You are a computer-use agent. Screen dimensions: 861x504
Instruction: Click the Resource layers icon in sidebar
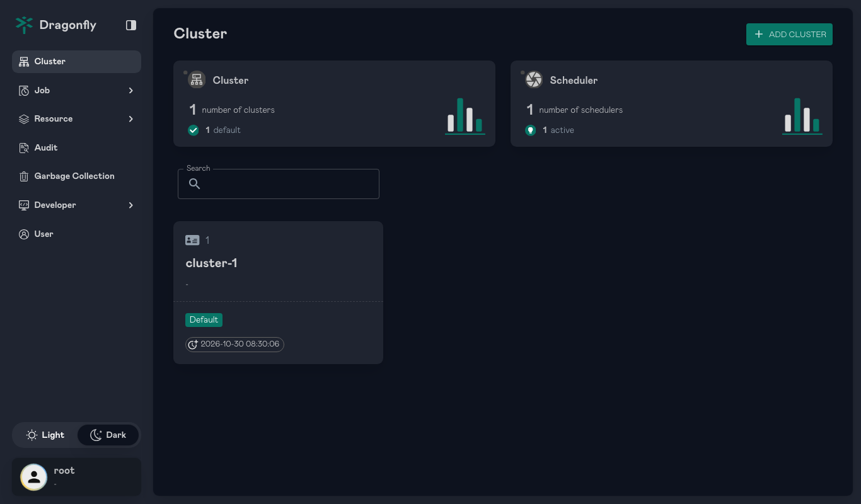[24, 119]
